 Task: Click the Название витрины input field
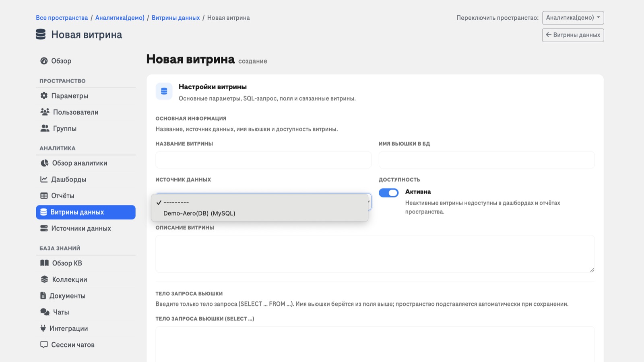pyautogui.click(x=263, y=160)
